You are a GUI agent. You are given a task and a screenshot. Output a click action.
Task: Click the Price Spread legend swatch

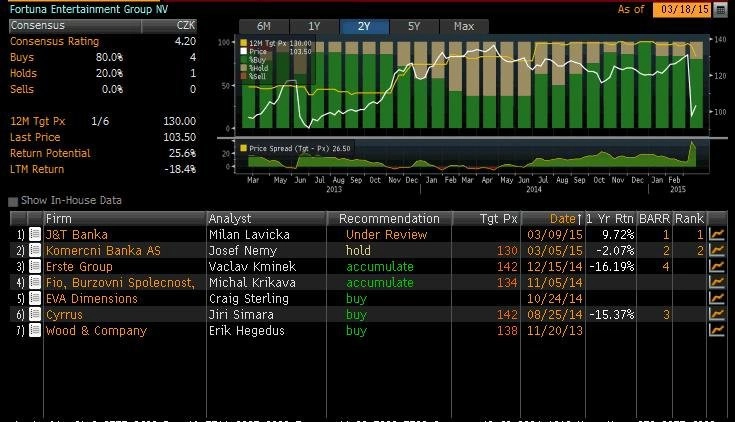coord(243,148)
